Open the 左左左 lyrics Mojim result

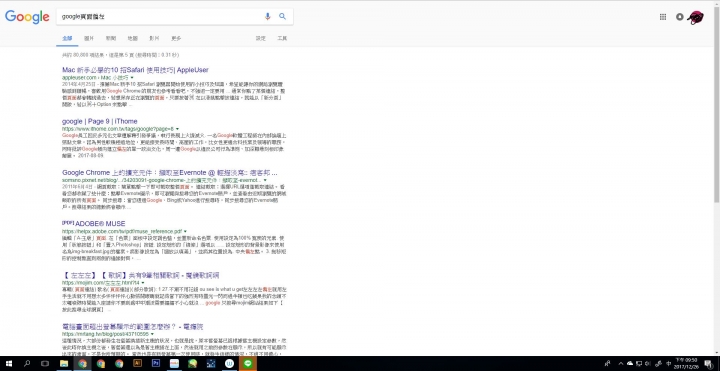pos(141,275)
